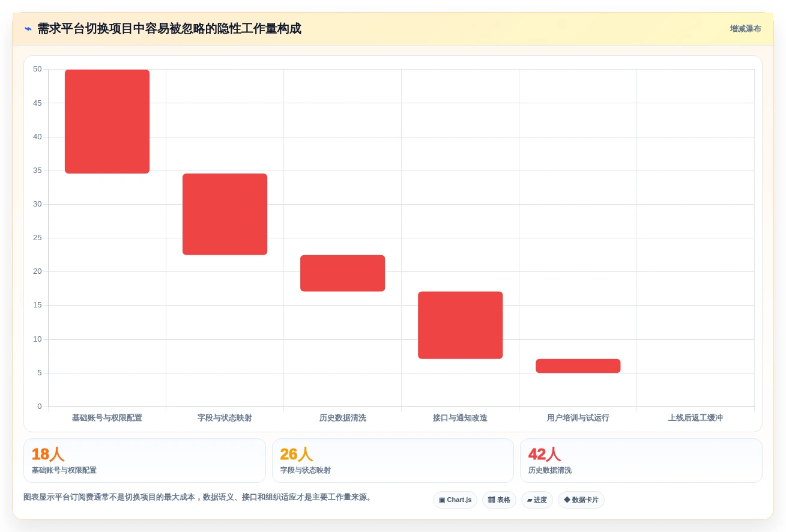Click x-axis label 上线后返工缓冲
Image resolution: width=786 pixels, height=532 pixels.
pos(695,418)
